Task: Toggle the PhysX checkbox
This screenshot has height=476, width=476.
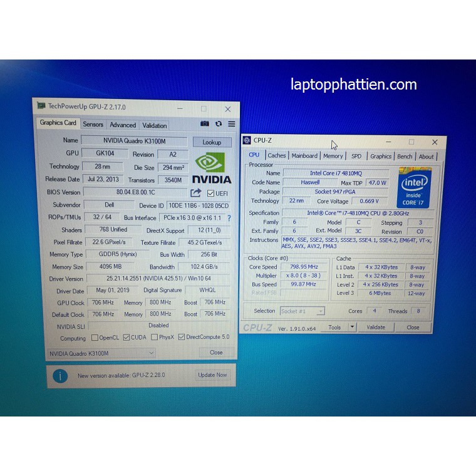Action: [x=154, y=337]
